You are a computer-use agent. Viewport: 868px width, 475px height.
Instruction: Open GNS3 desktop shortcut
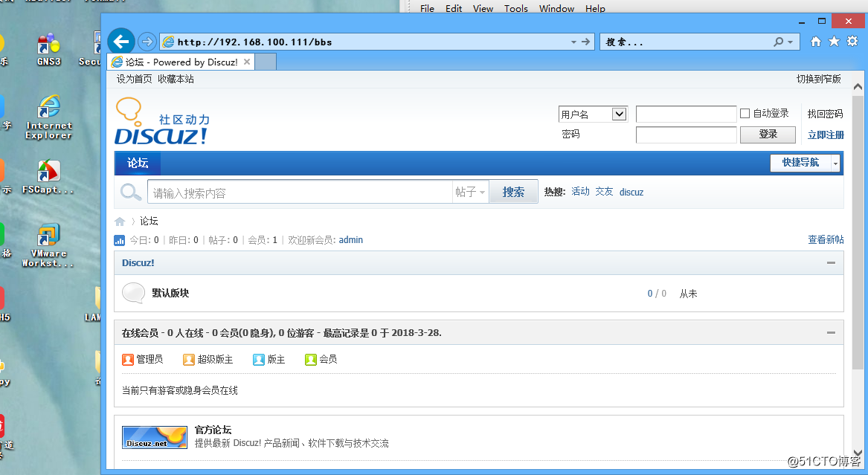(48, 50)
